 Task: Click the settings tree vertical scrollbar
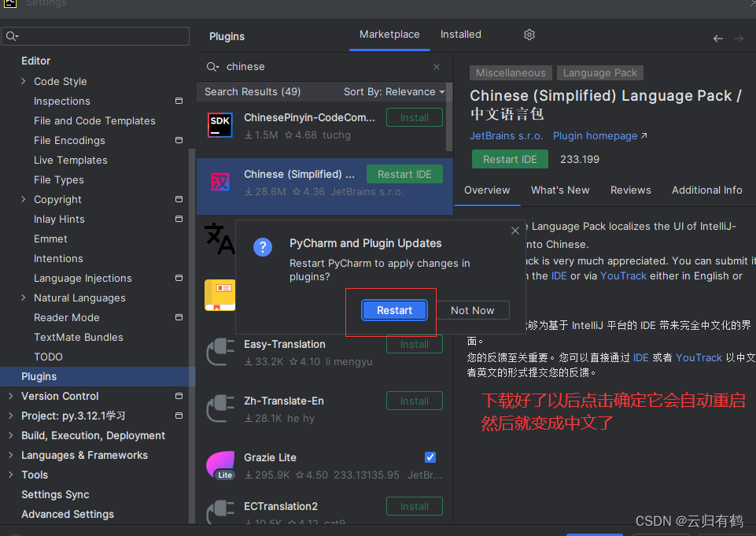(192, 338)
